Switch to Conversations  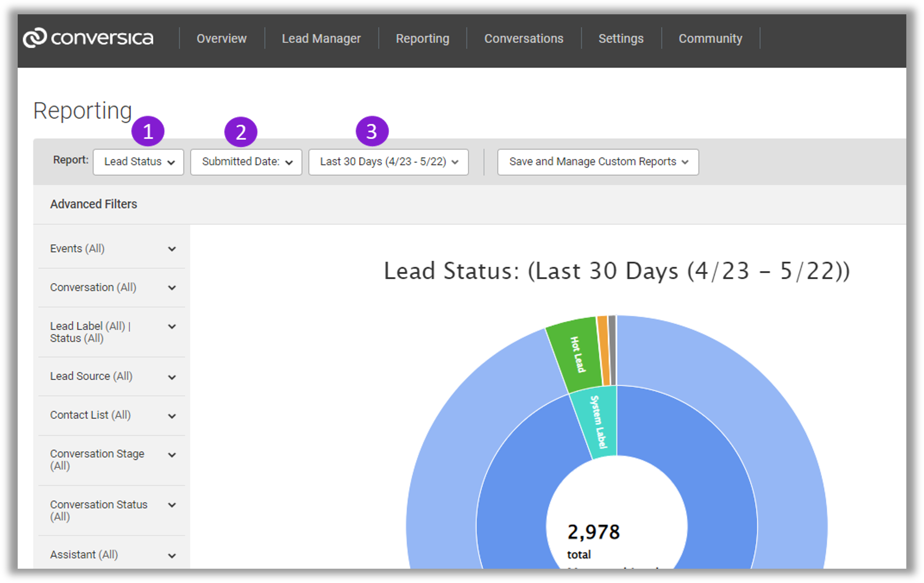click(524, 38)
